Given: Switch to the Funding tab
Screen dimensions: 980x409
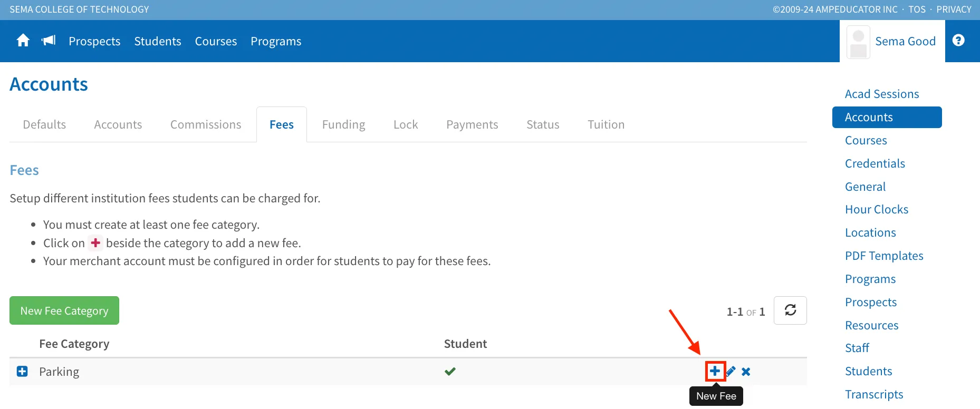Looking at the screenshot, I should click(344, 124).
